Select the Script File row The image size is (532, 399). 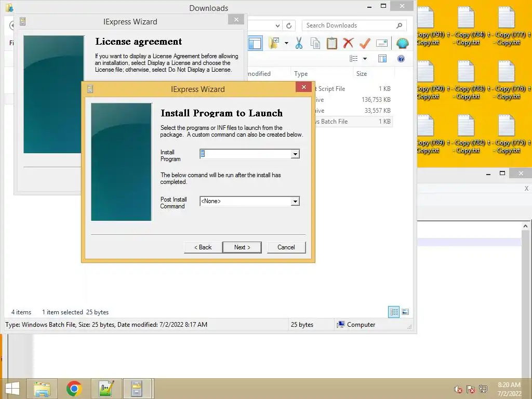coord(353,89)
